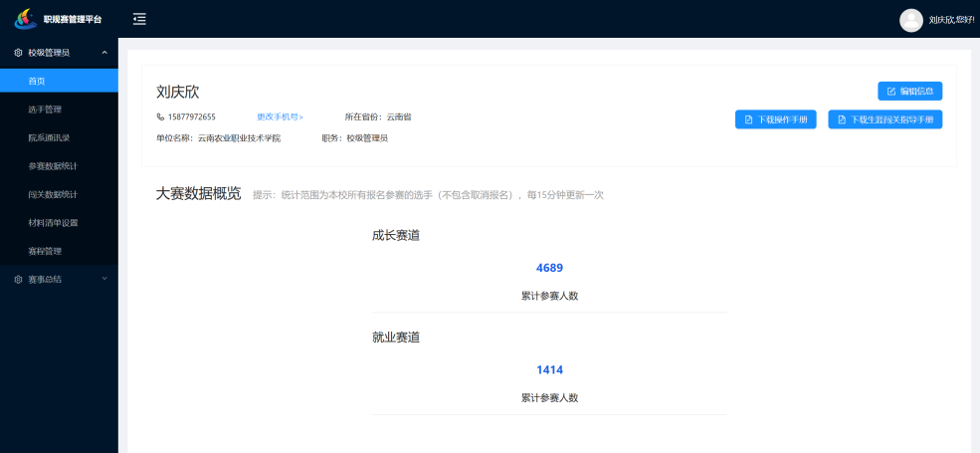Click the document icon in 下载操作手册
Image resolution: width=980 pixels, height=453 pixels.
coord(749,119)
